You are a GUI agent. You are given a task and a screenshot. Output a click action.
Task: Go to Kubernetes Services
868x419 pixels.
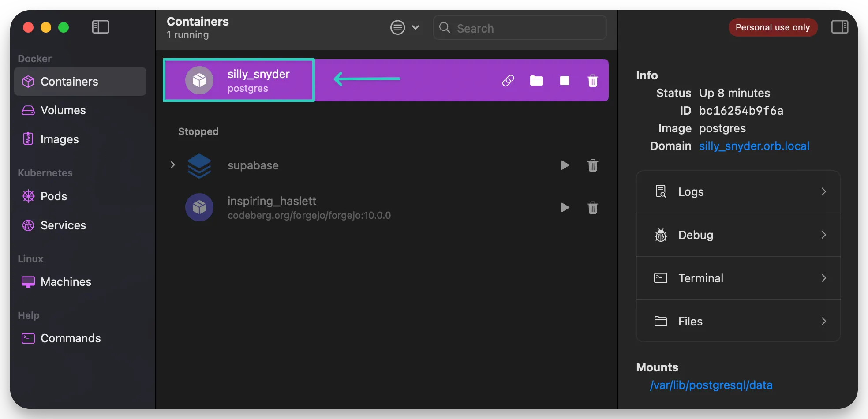[80, 225]
